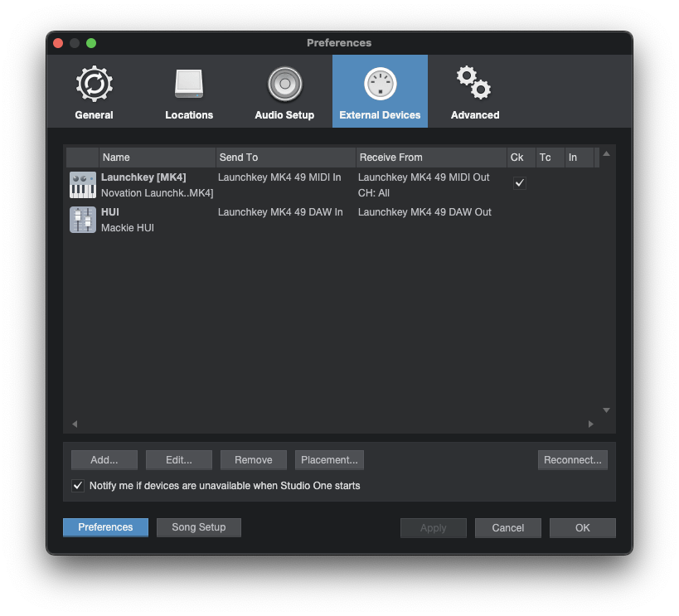Screen dimensions: 679x616
Task: Click the In column header
Action: pos(579,158)
